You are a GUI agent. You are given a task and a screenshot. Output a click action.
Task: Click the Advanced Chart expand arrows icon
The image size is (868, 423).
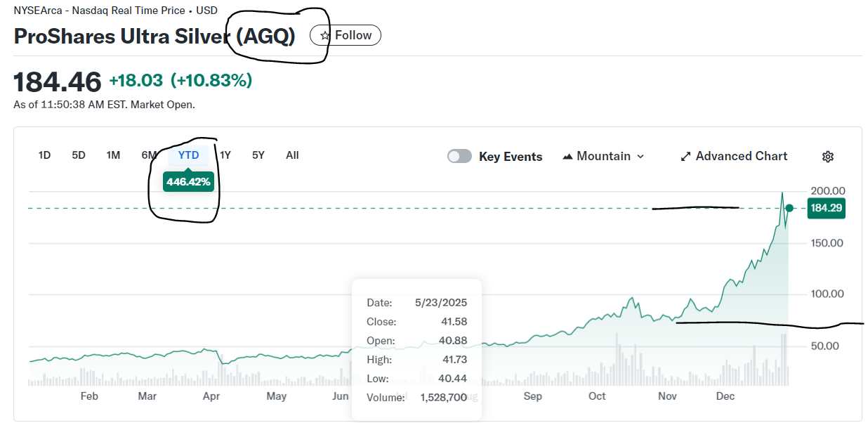click(x=686, y=156)
